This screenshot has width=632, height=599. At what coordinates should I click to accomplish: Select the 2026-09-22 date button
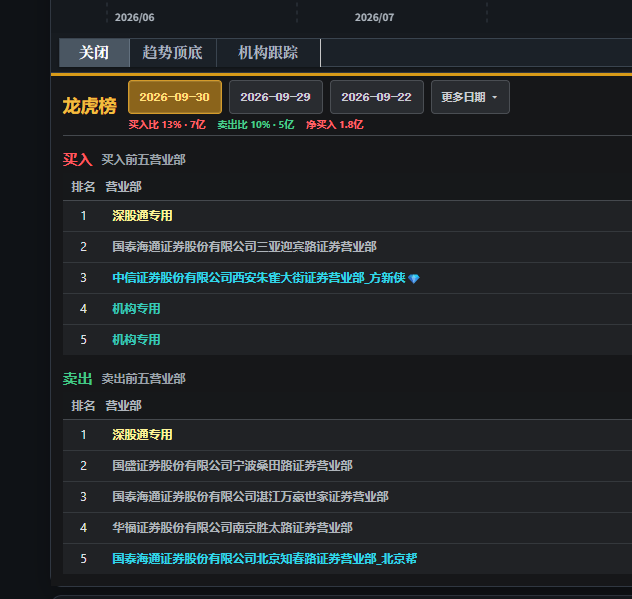376,97
